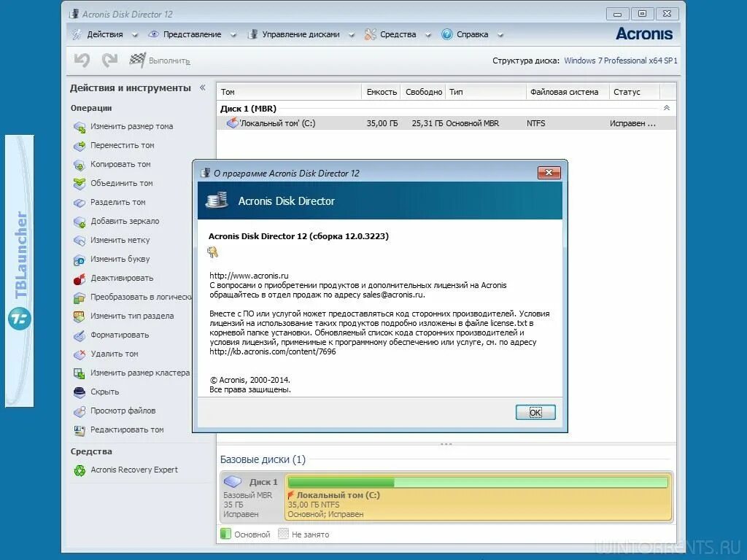This screenshot has width=747, height=560.
Task: Click the Change partition type icon
Action: pos(79,316)
